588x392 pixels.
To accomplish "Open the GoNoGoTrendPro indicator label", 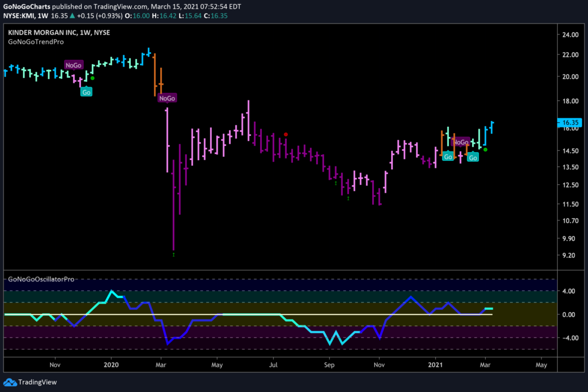I will (x=36, y=42).
